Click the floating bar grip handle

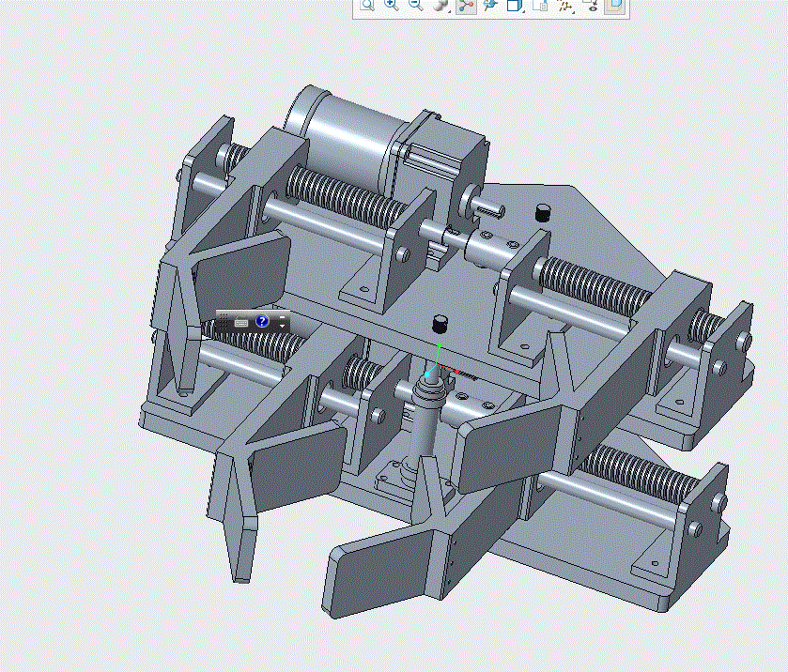coord(224,321)
